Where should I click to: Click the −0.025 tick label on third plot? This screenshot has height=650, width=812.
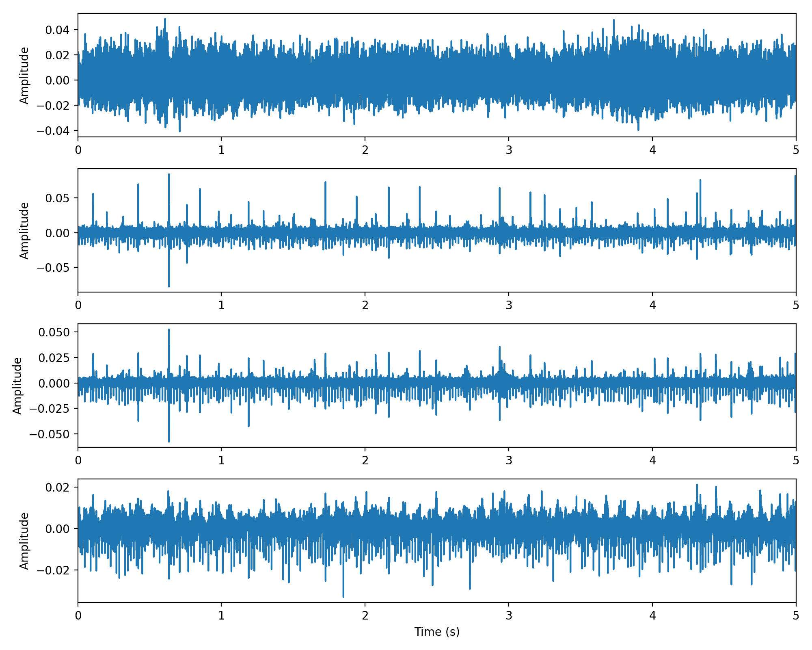(50, 408)
